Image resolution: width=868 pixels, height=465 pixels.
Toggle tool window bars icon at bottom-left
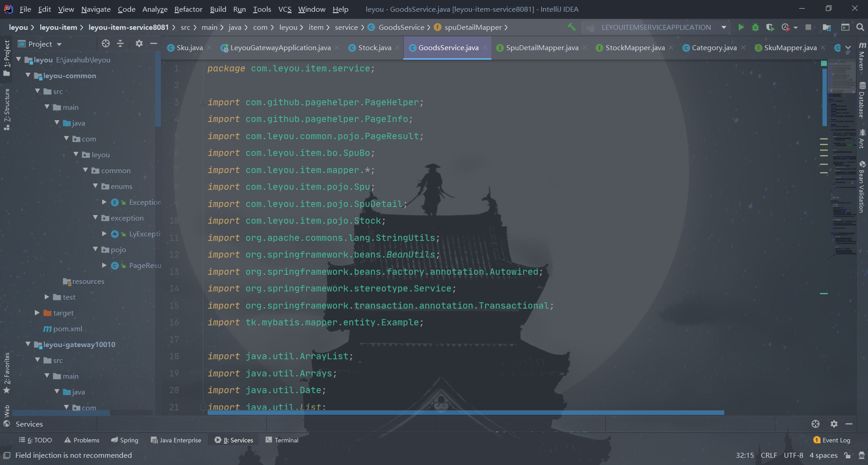pyautogui.click(x=7, y=456)
